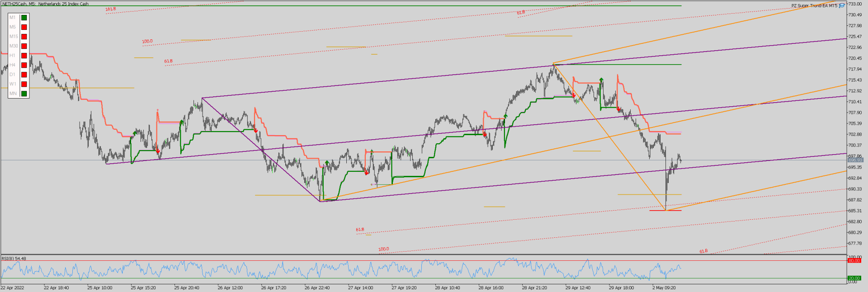The height and width of the screenshot is (292, 868).
Task: Select the M15 timeframe label in dashboard
Action: click(14, 37)
